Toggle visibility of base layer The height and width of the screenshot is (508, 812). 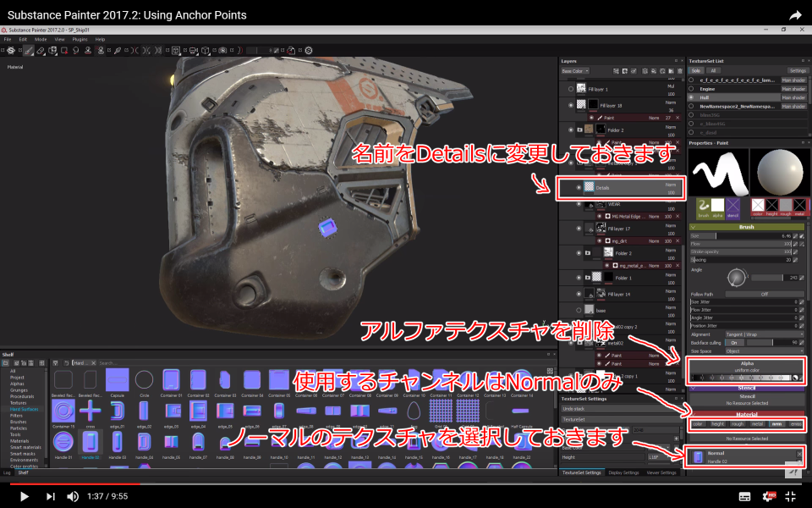(579, 311)
